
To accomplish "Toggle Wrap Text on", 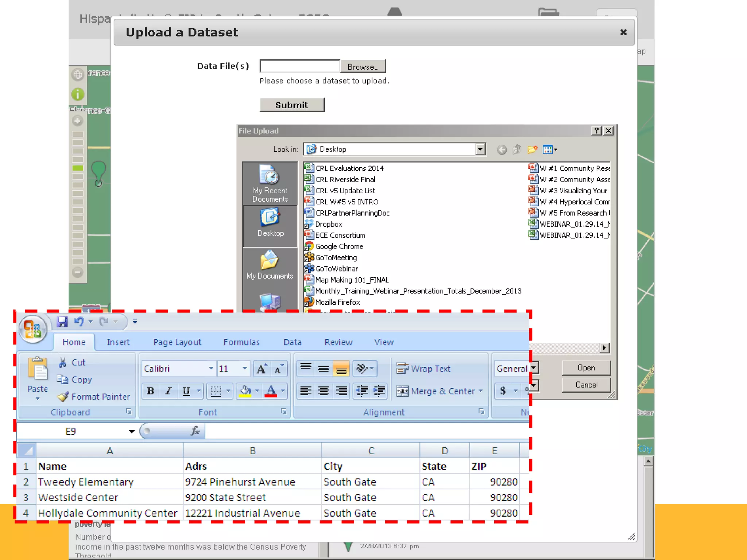I will point(423,369).
